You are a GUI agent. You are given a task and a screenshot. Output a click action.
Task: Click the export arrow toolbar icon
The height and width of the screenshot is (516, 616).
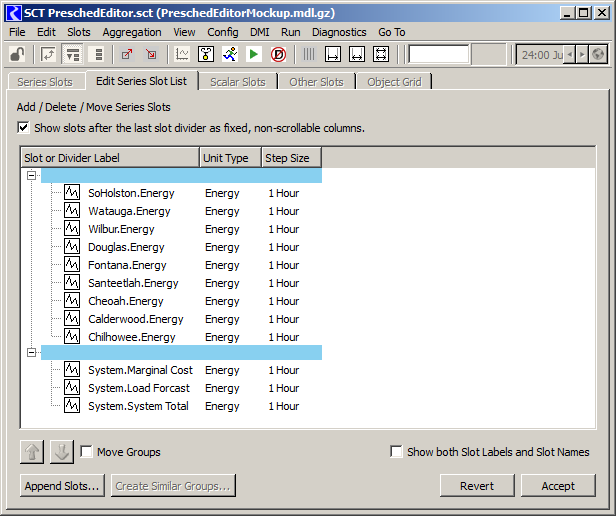(126, 54)
